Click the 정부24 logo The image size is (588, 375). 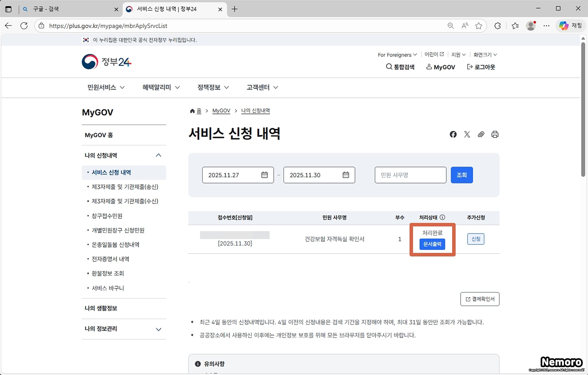[107, 62]
